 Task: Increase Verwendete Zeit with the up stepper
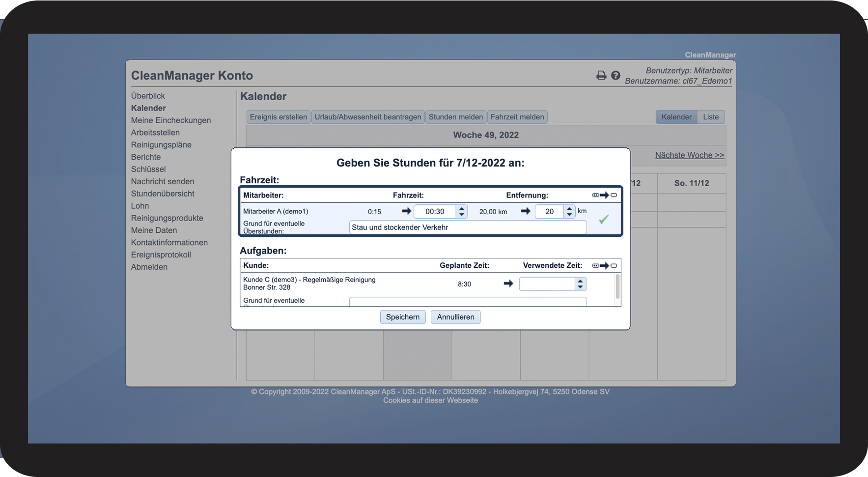(580, 281)
